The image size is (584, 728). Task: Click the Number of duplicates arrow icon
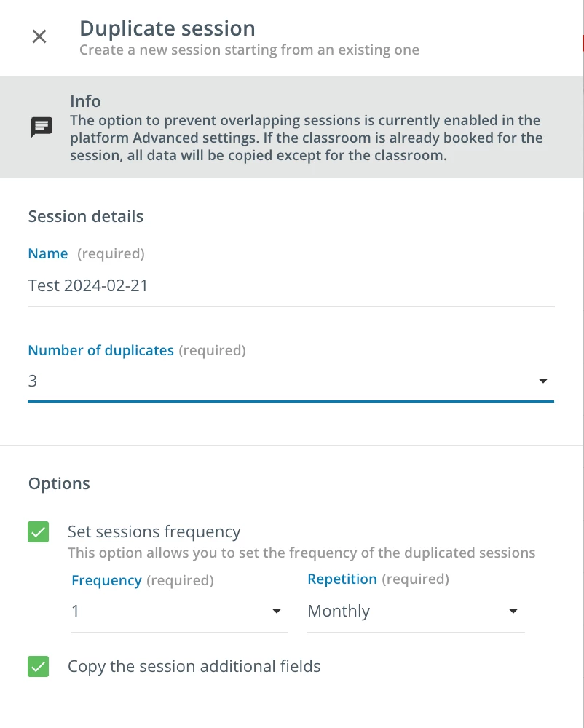(542, 381)
